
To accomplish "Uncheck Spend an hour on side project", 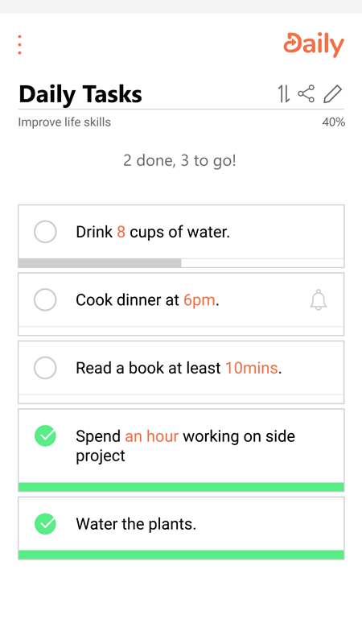I will pyautogui.click(x=45, y=436).
